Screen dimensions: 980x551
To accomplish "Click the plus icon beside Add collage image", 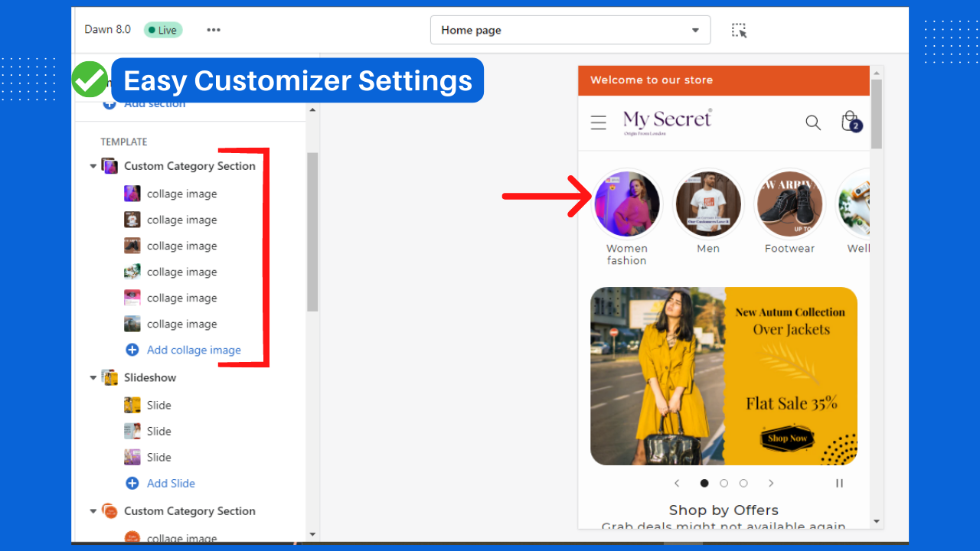I will point(132,350).
